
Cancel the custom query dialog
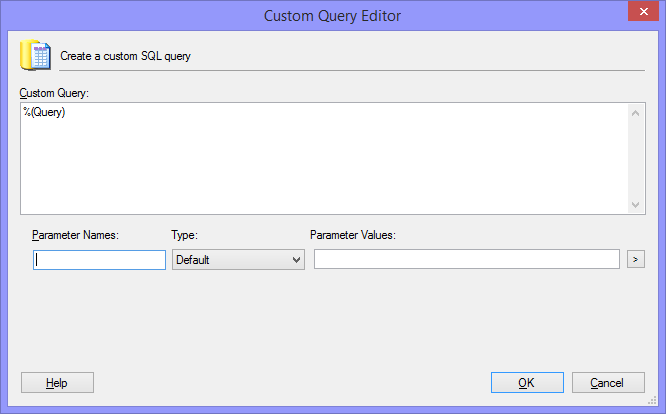tap(608, 382)
